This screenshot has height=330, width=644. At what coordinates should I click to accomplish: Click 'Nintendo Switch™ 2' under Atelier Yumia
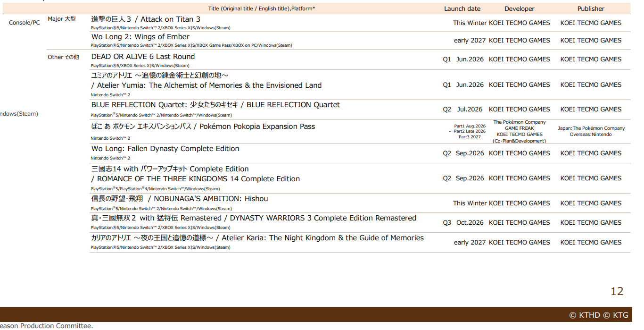(x=110, y=95)
